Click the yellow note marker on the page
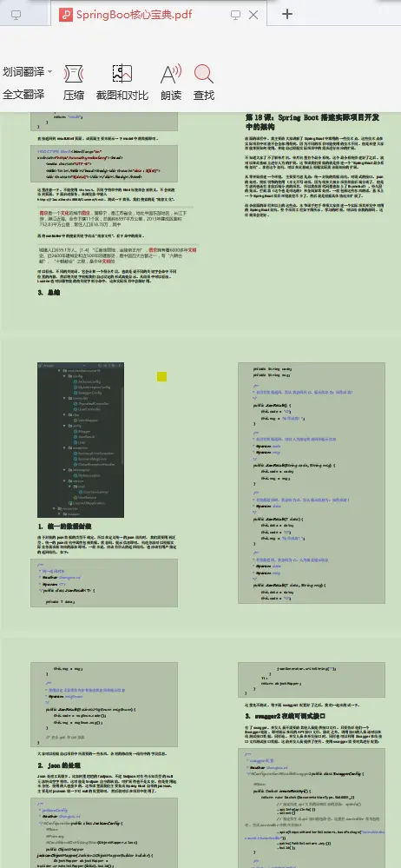401x868 pixels. [x=161, y=376]
